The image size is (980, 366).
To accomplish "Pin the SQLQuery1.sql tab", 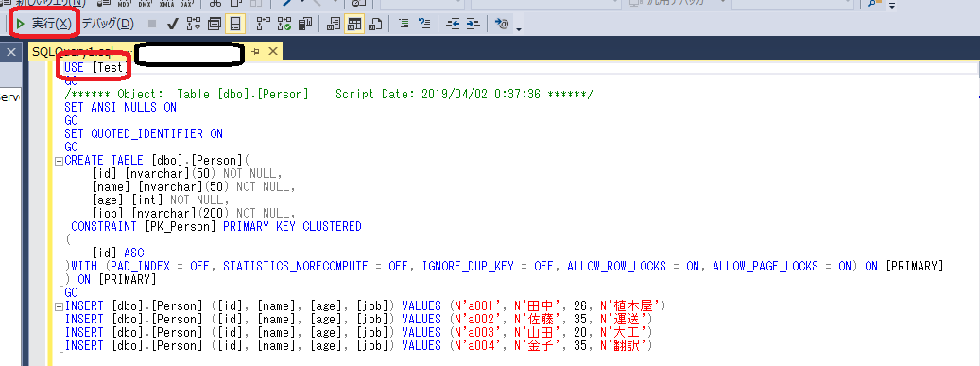I will pos(255,51).
